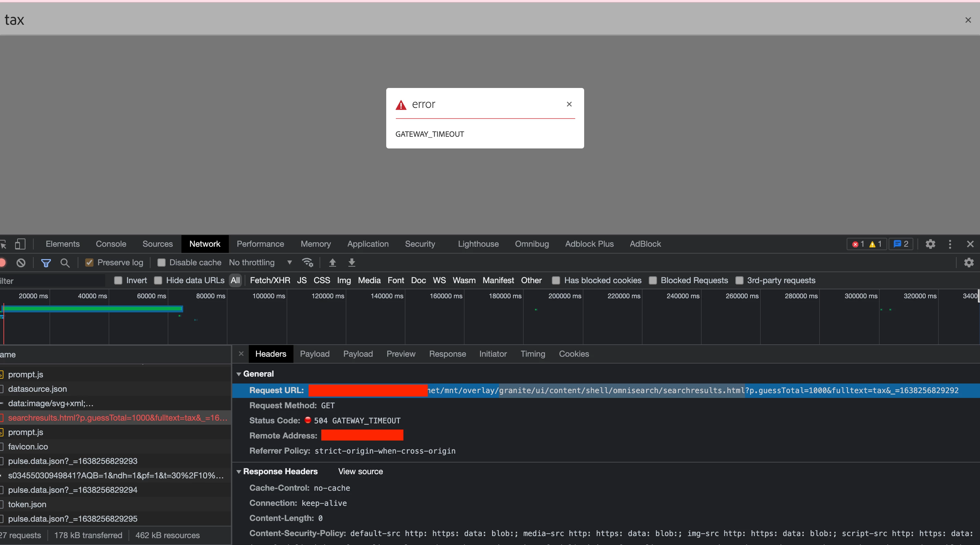
Task: Toggle the filter funnel icon
Action: coord(46,263)
